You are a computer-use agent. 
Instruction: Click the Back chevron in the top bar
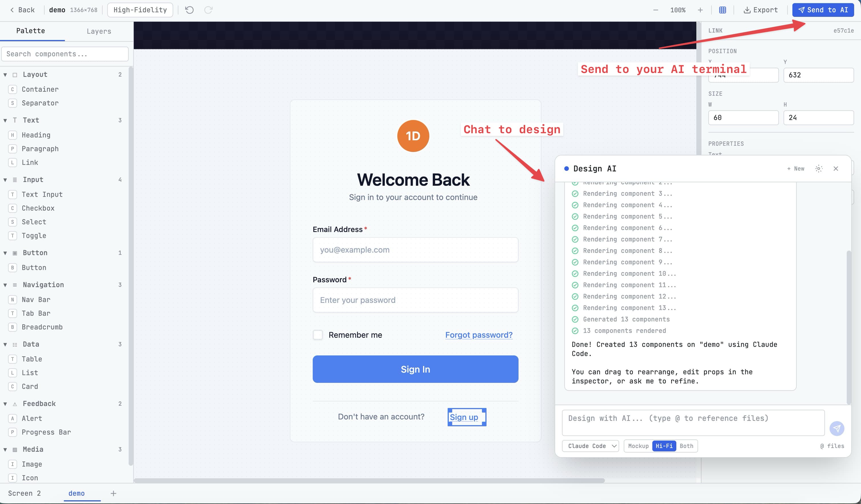pos(13,10)
